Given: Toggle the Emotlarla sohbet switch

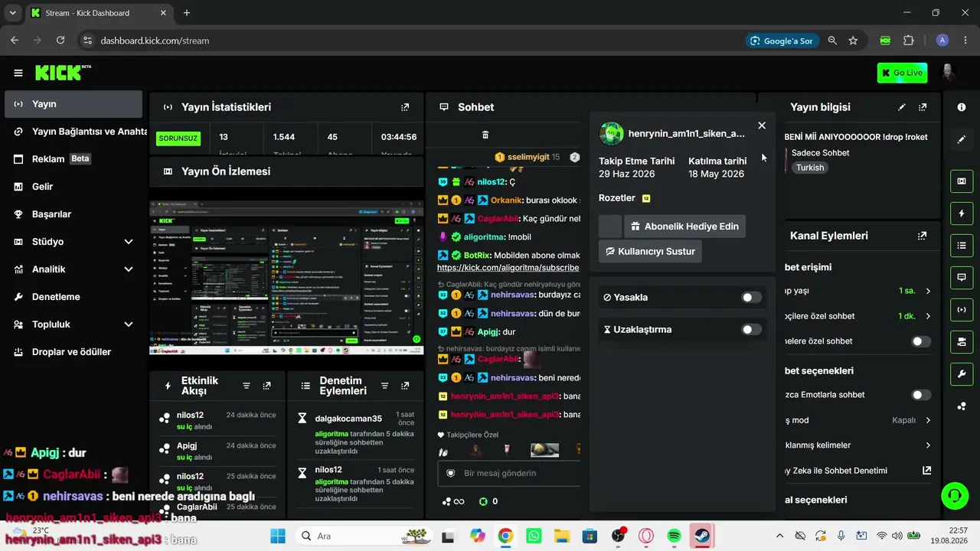Looking at the screenshot, I should coord(921,395).
